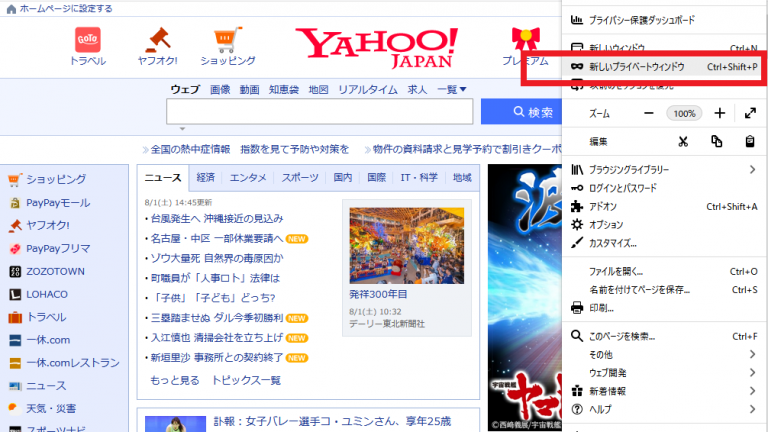Open the Yahoo! JAPAN logo
This screenshot has height=432, width=768.
pos(376,48)
